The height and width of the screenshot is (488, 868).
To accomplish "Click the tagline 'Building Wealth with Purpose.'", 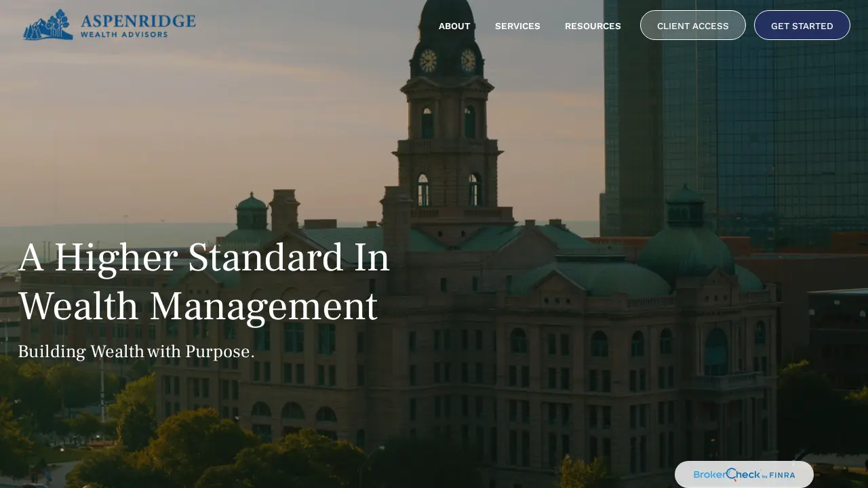I will (x=136, y=352).
